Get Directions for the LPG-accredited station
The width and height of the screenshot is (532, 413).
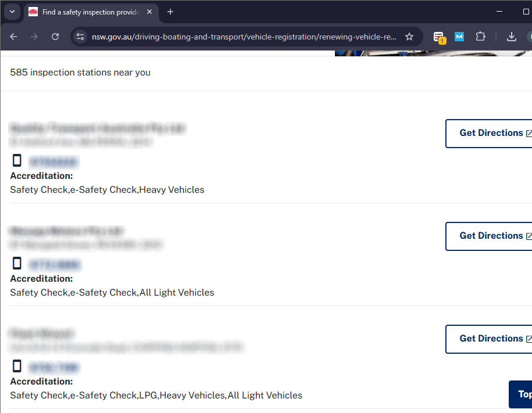(491, 339)
